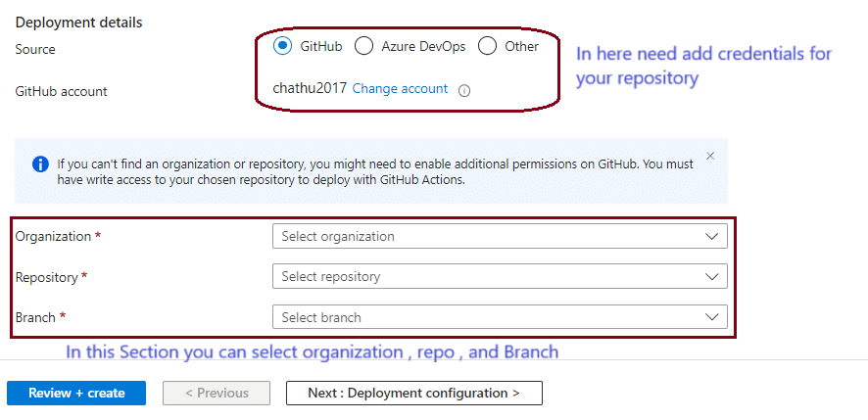Click the chathu2017 GitHub account name
Image resolution: width=868 pixels, height=420 pixels.
[310, 88]
